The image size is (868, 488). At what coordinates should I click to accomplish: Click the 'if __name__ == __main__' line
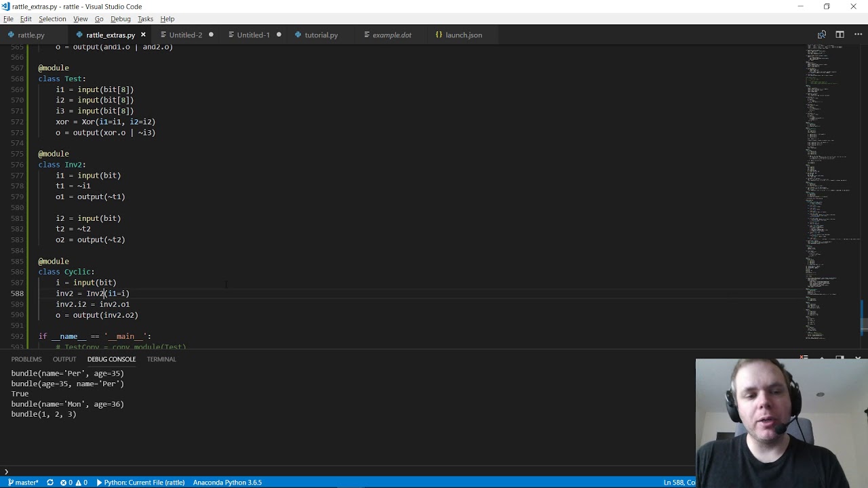95,336
